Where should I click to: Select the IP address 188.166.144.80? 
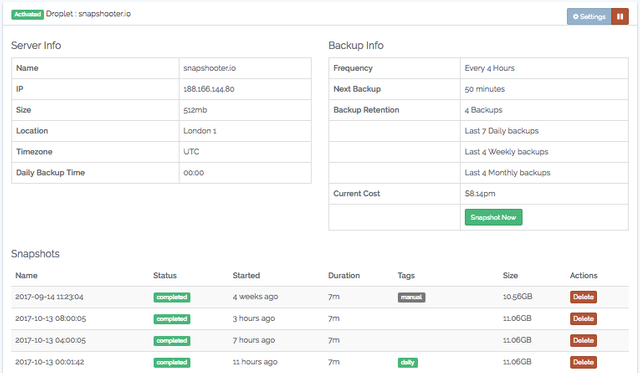209,89
